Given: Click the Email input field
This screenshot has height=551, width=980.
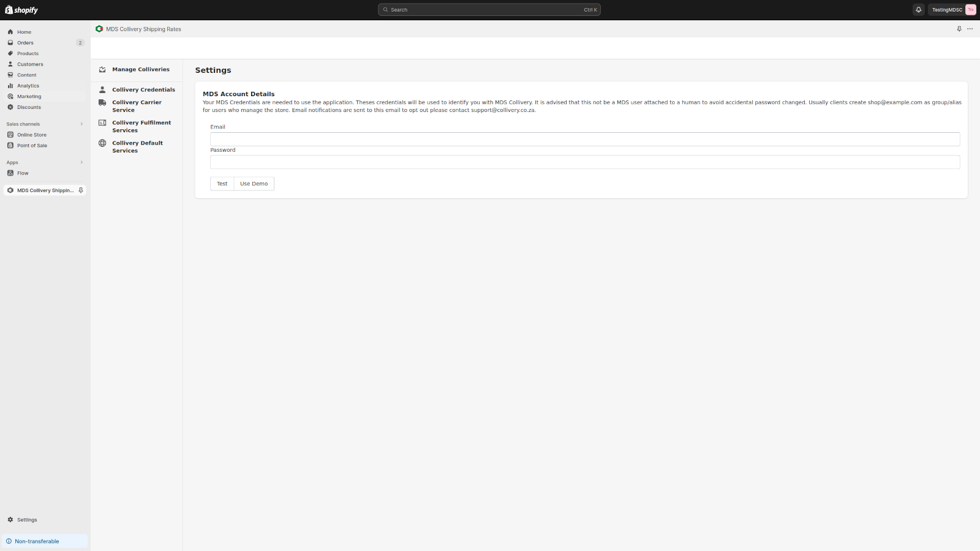Looking at the screenshot, I should point(585,139).
